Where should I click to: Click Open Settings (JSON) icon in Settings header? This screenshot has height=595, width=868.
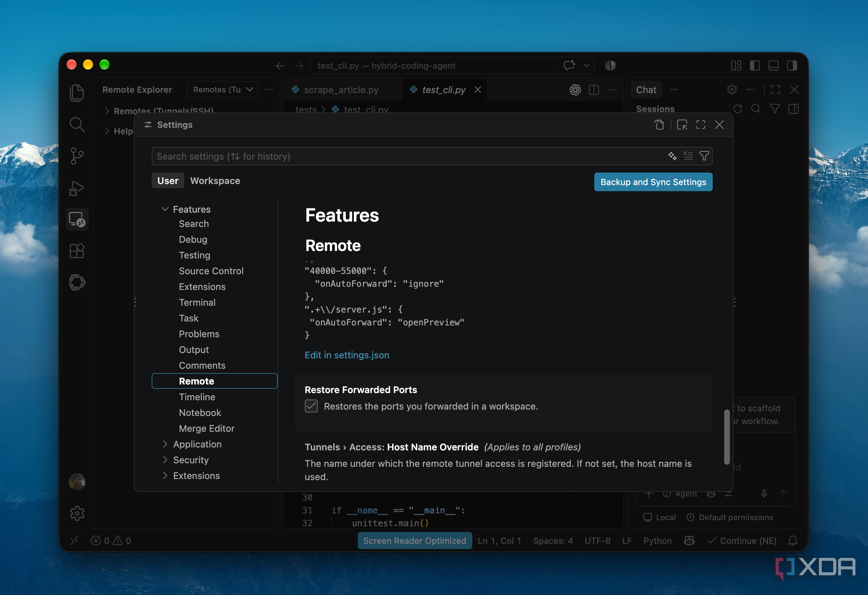[659, 125]
